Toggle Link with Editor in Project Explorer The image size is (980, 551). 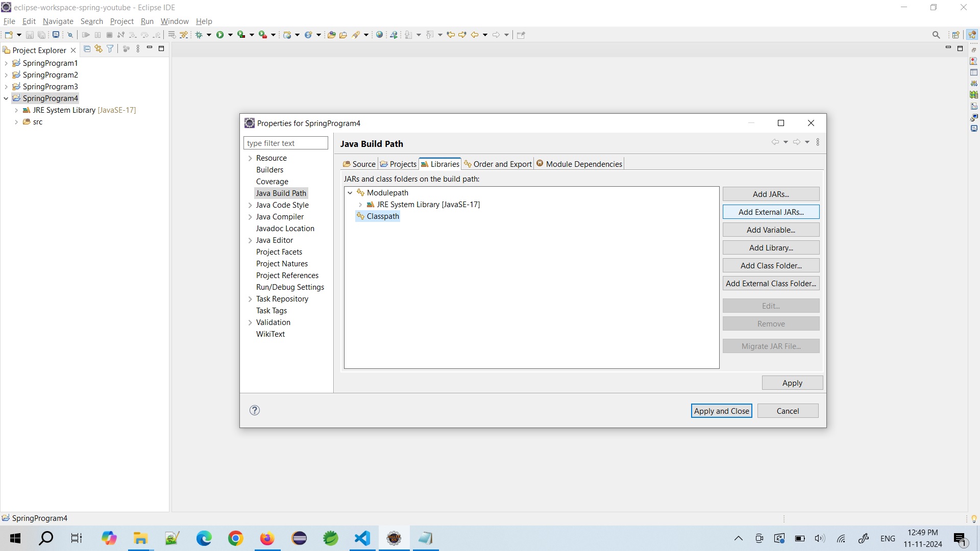[99, 49]
